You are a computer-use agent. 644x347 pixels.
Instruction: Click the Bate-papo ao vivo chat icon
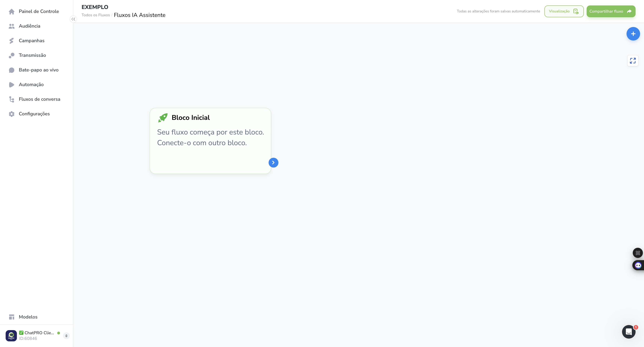click(x=11, y=70)
